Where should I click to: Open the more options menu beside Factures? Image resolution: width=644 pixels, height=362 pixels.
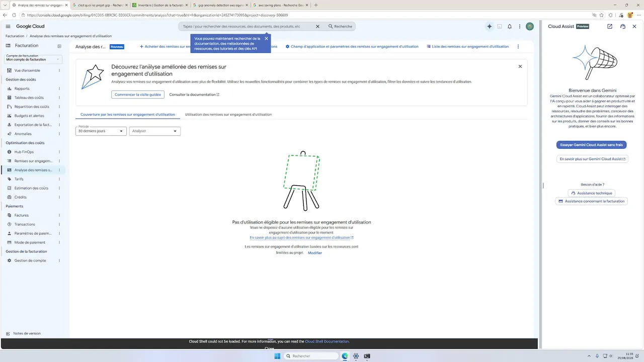click(x=59, y=215)
